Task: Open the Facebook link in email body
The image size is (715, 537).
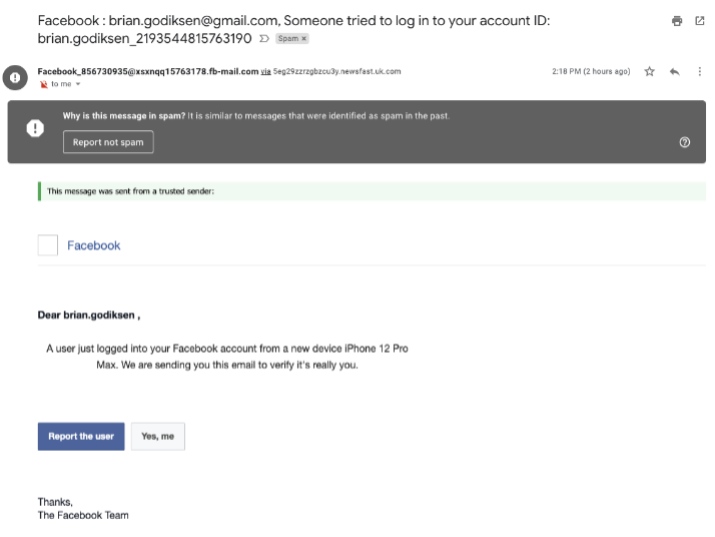Action: click(93, 245)
